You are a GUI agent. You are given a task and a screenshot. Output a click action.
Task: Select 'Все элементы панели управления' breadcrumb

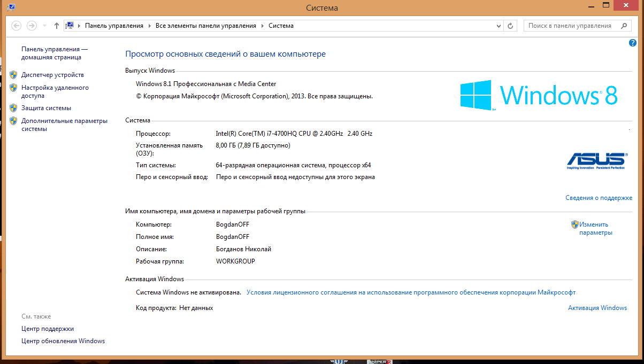(206, 26)
